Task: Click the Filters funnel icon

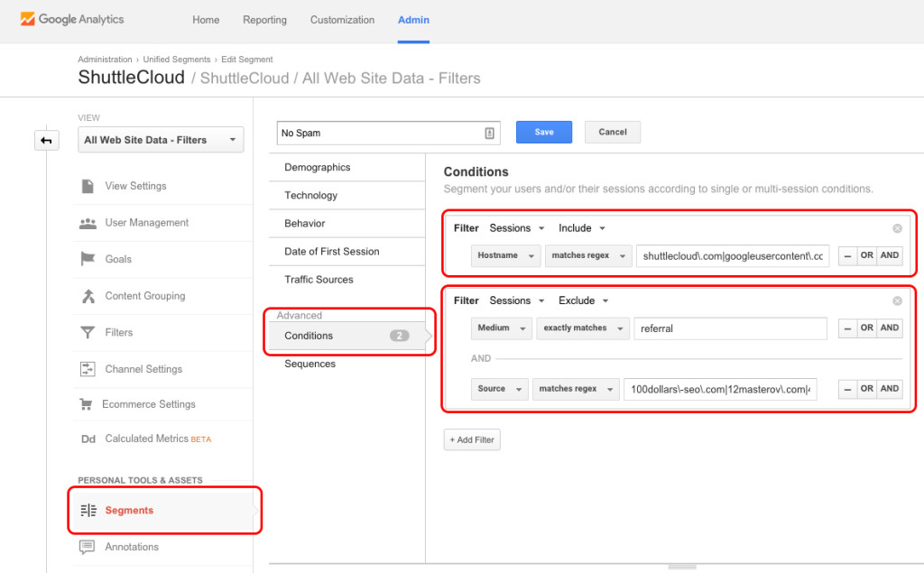Action: tap(88, 332)
